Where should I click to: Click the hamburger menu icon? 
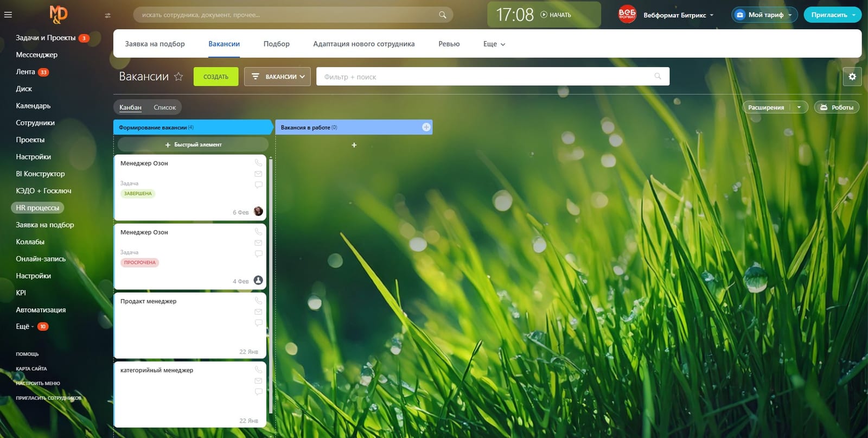pos(8,15)
